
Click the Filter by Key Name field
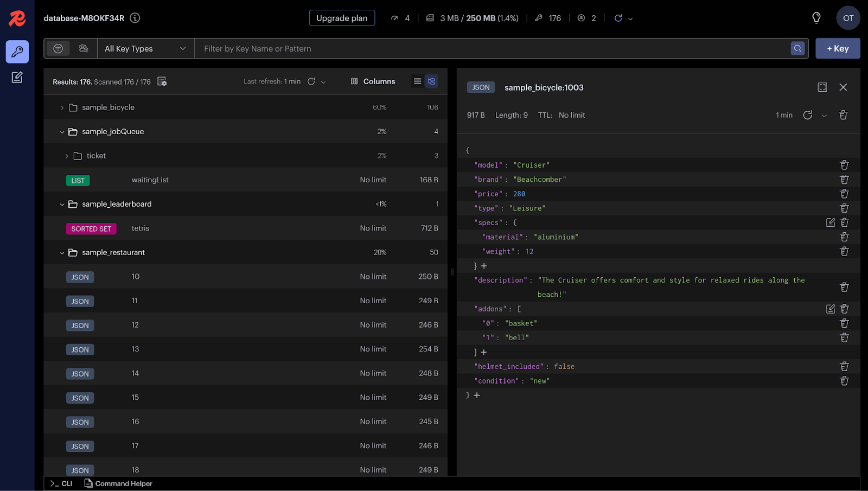(494, 48)
